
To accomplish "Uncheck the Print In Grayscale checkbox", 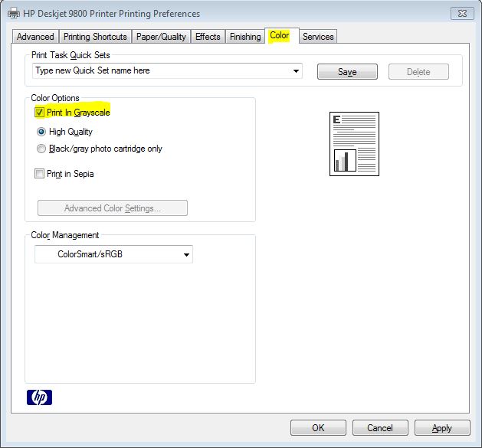I will [x=39, y=112].
